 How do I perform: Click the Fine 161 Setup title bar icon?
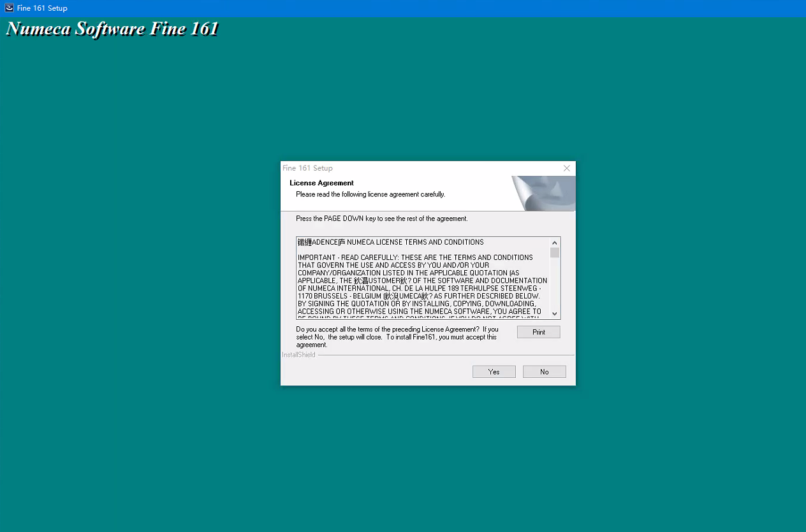pyautogui.click(x=9, y=8)
